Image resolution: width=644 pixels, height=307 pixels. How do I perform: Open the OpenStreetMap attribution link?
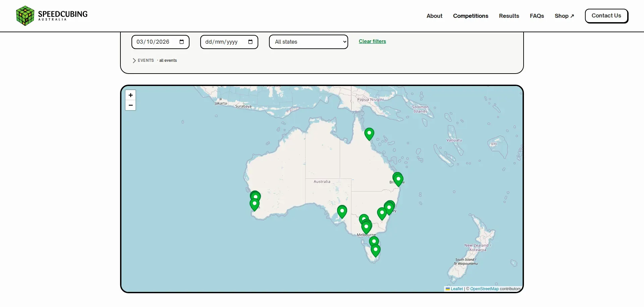[x=484, y=289]
